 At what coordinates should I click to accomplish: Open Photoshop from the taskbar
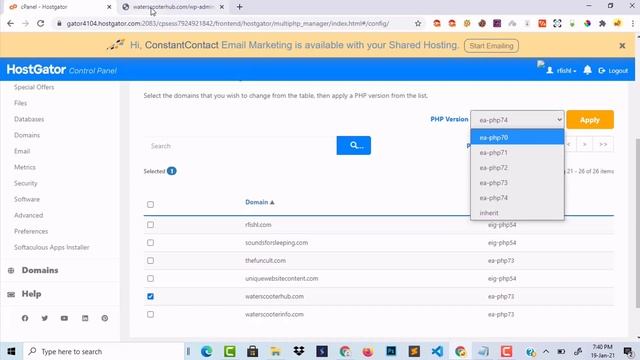coord(391,351)
